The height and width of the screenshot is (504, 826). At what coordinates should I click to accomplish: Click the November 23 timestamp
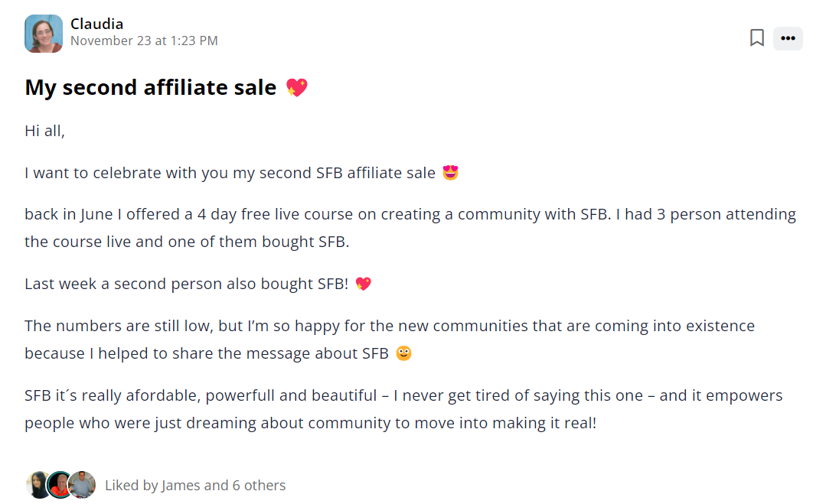[x=144, y=41]
